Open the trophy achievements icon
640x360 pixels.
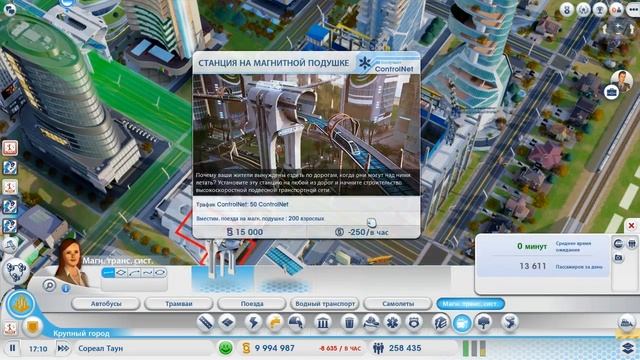600,9
